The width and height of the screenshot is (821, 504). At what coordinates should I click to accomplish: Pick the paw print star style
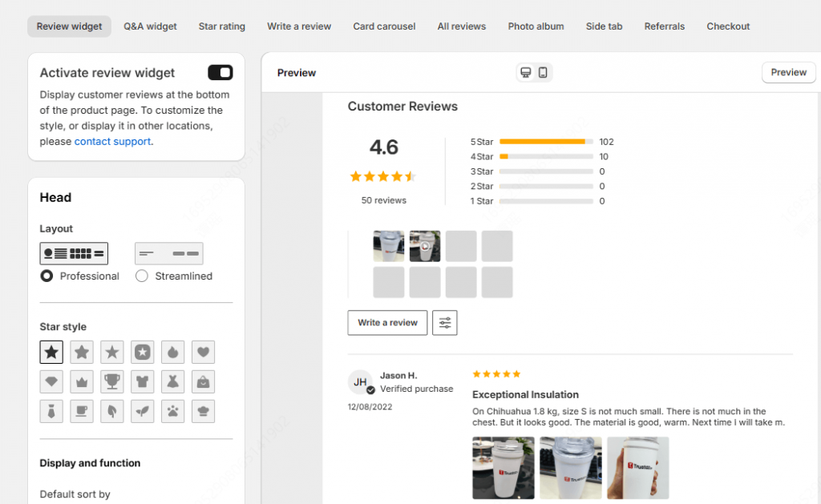click(172, 411)
